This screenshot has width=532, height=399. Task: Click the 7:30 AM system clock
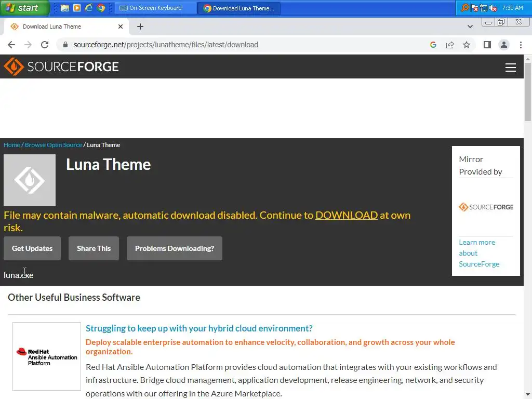tap(512, 8)
